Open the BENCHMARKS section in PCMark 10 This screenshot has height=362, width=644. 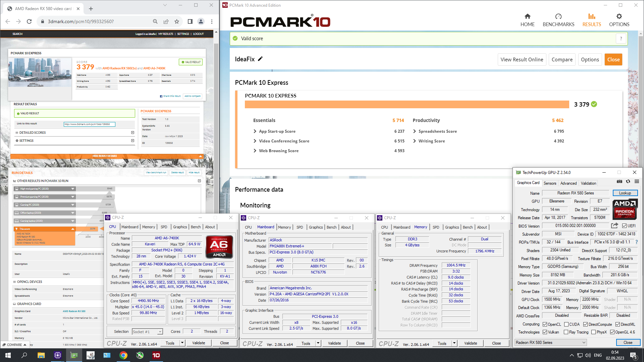[x=558, y=20]
